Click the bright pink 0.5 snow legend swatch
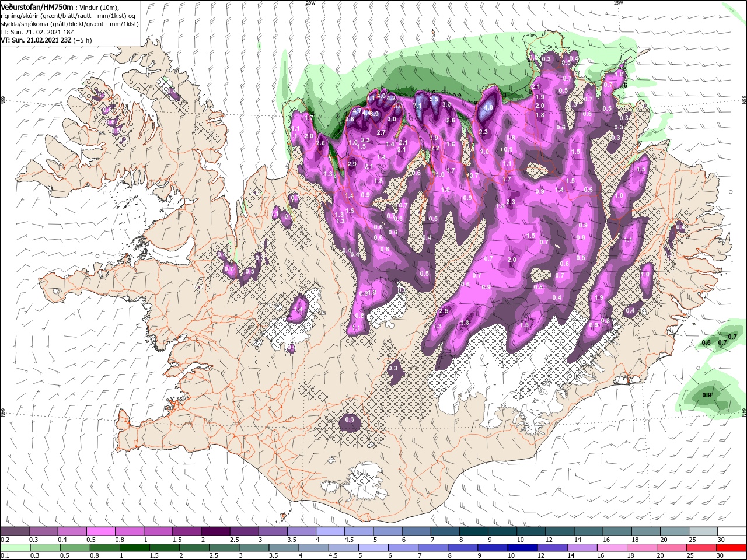This screenshot has width=747, height=560. click(x=101, y=531)
